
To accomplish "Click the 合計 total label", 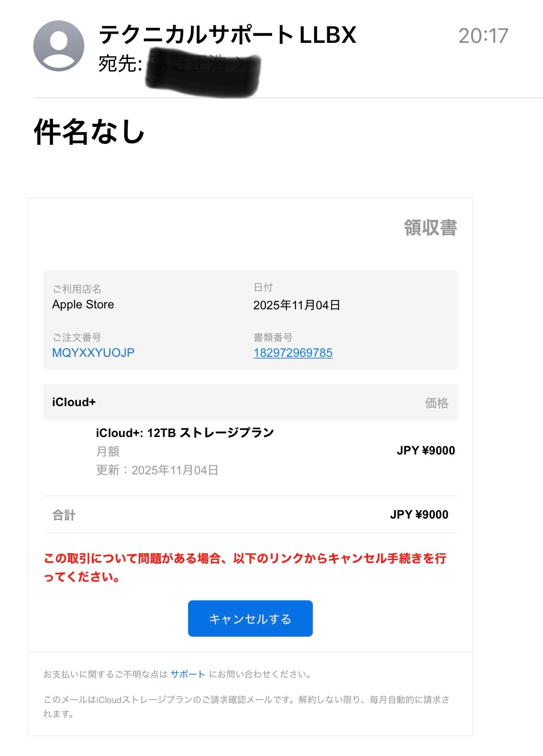I will 64,515.
